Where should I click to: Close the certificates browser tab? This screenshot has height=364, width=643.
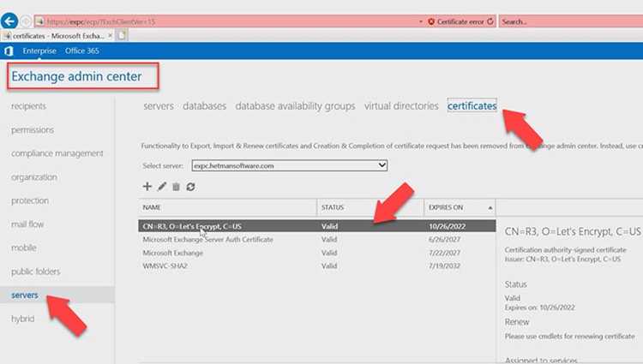(x=110, y=36)
